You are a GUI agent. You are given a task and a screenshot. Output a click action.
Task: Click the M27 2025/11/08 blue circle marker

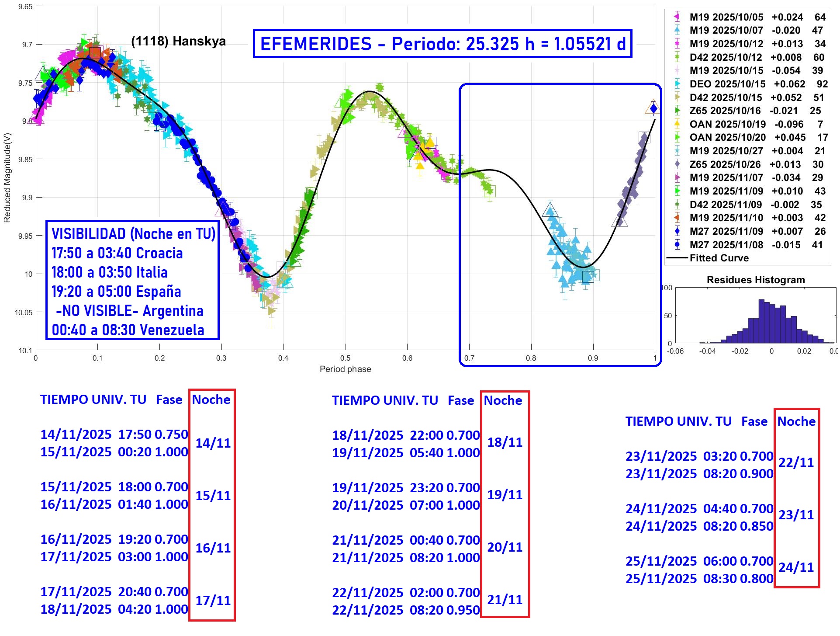pos(677,245)
